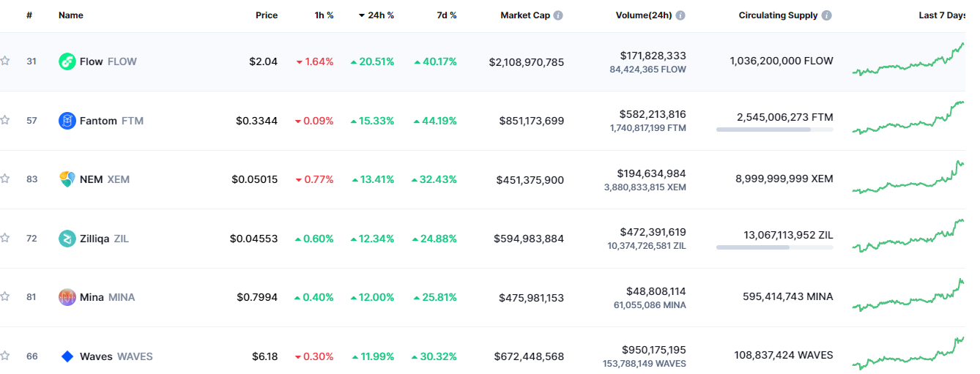Toggle the watchlist star for Zilliqa
The height and width of the screenshot is (374, 980).
click(x=4, y=238)
